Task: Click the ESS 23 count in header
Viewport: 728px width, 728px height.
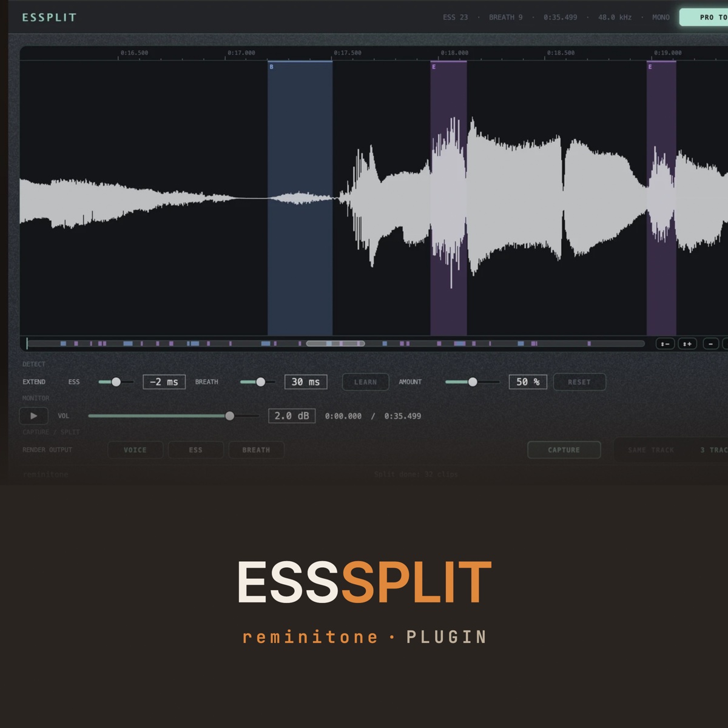Action: [456, 18]
